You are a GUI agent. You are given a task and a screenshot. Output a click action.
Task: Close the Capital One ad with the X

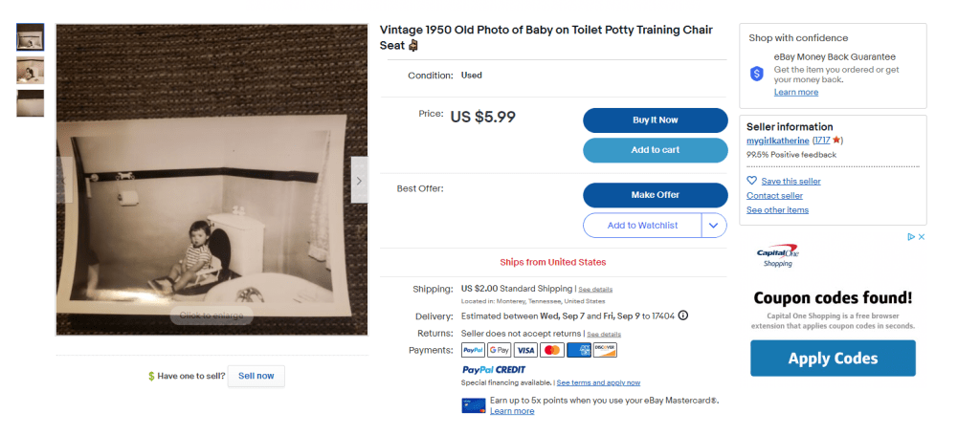pyautogui.click(x=921, y=237)
